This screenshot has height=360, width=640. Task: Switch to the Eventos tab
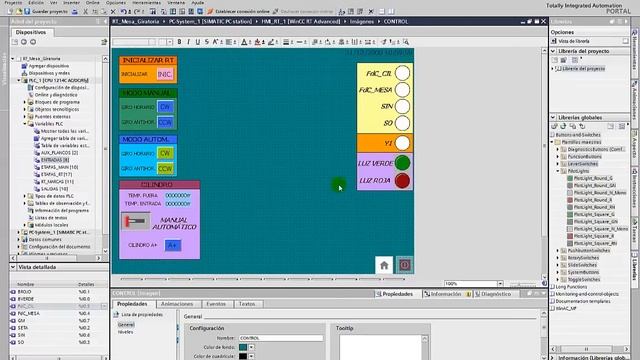tap(216, 304)
